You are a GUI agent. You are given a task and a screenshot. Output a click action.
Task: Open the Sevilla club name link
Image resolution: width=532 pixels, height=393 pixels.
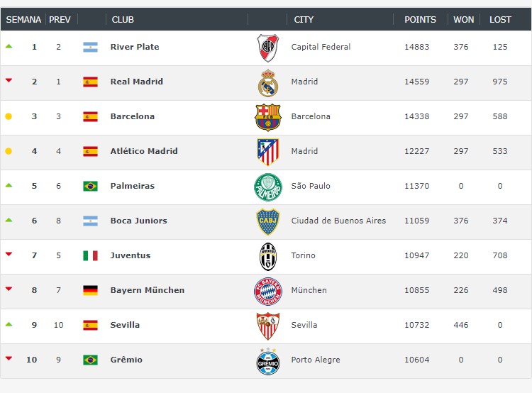point(125,325)
